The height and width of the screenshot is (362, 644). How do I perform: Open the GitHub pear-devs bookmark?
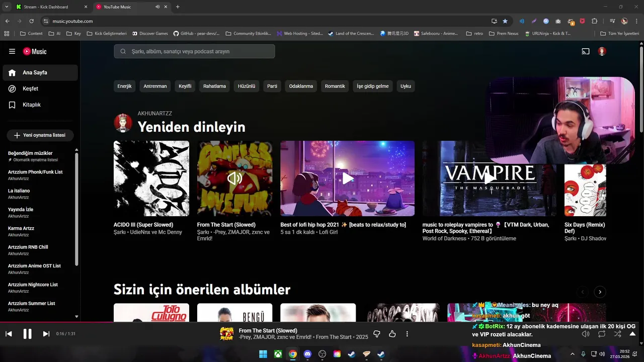point(197,34)
